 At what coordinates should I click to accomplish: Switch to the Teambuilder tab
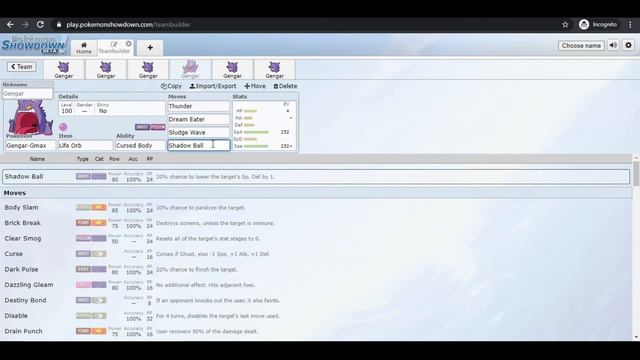[x=114, y=48]
